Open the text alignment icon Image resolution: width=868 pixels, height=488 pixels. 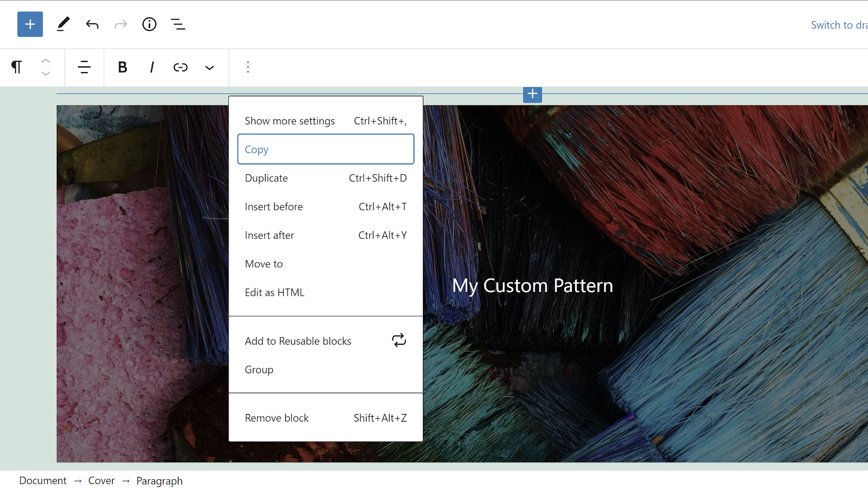coord(84,67)
